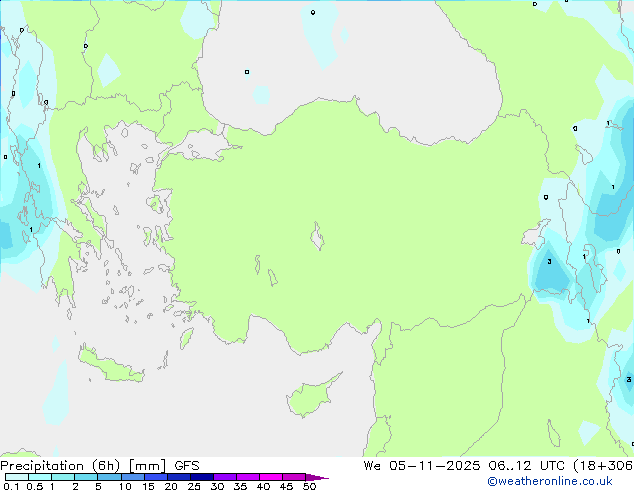Choose the 20–25 mm dark blue swatch
This screenshot has width=634, height=490.
(178, 477)
